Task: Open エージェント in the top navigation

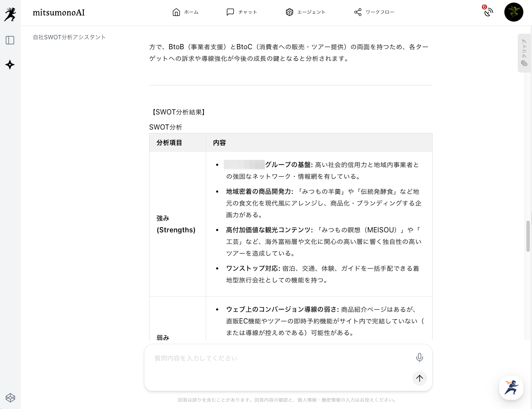Action: pyautogui.click(x=306, y=12)
